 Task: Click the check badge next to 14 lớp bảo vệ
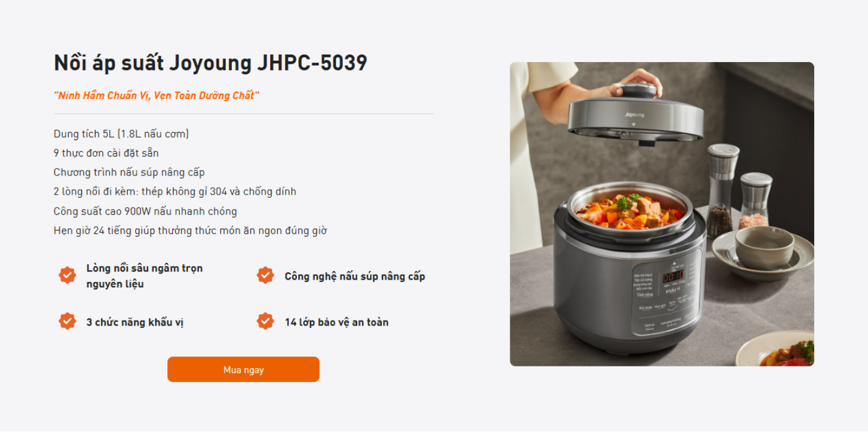265,321
